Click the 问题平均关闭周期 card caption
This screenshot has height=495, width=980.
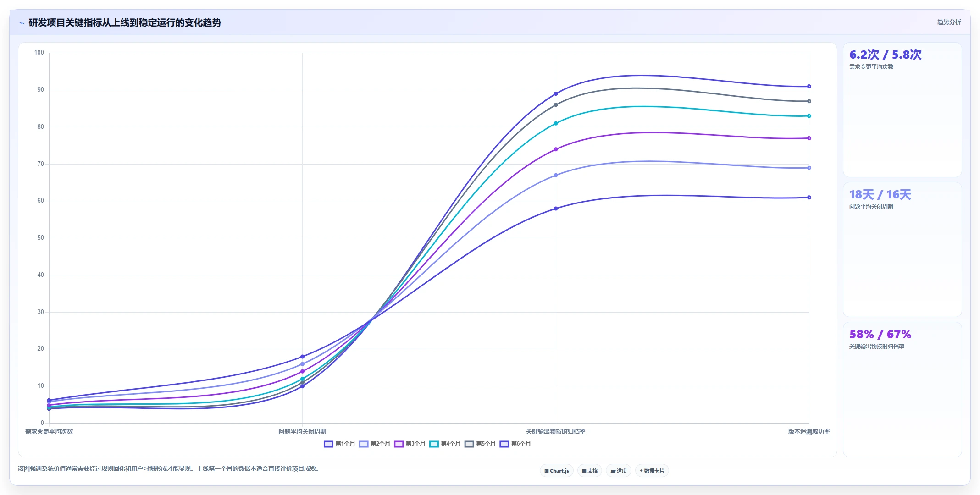(x=871, y=207)
